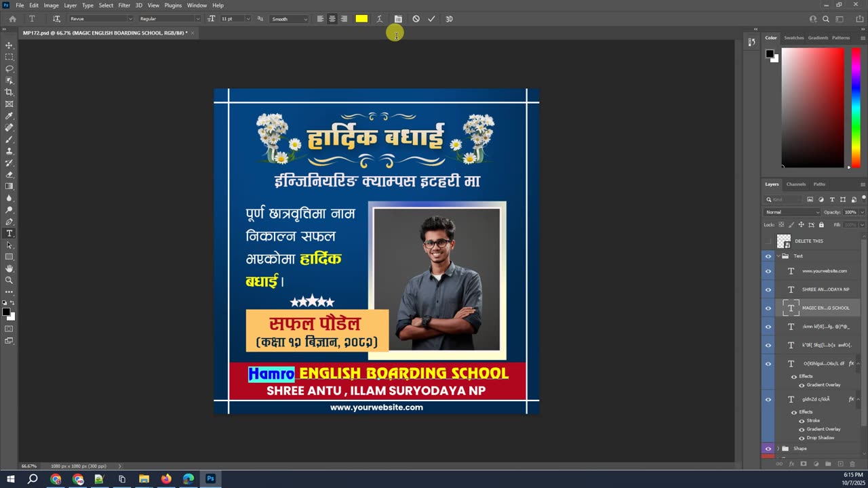Select the SHREE AN...ODAYA NP layer

pos(825,289)
